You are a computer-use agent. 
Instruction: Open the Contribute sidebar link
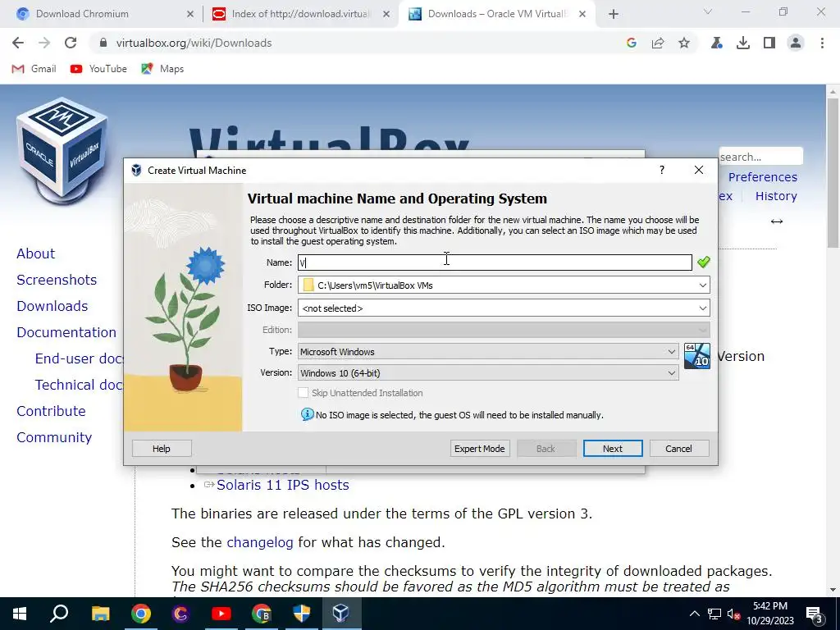tap(51, 411)
